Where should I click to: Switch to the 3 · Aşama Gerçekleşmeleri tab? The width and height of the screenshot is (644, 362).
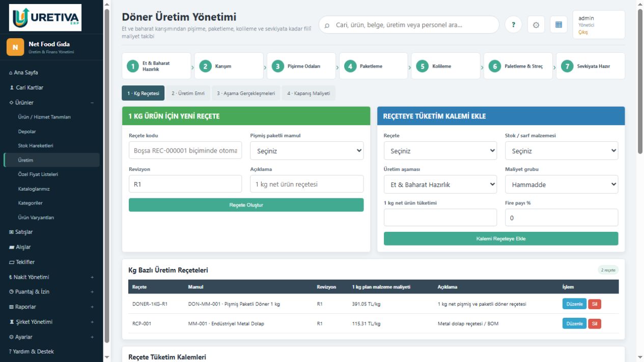tap(246, 93)
